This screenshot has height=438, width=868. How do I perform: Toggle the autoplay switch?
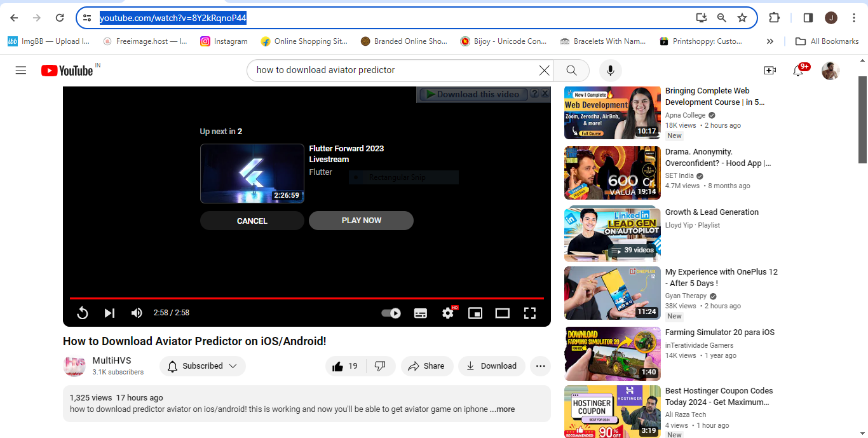pos(391,313)
